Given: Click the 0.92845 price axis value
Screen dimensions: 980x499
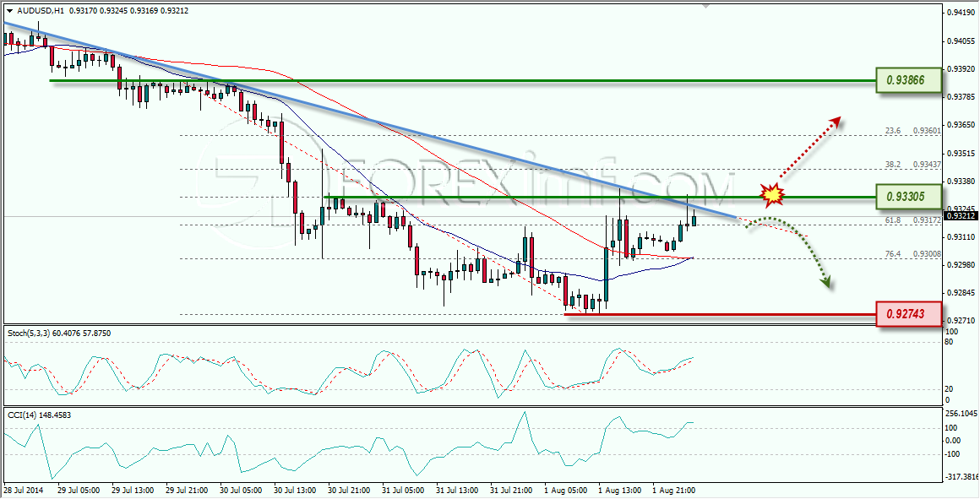Looking at the screenshot, I should (x=961, y=292).
